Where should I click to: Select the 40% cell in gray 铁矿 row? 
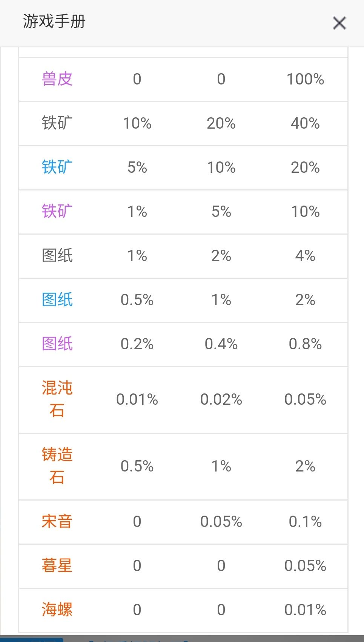[x=305, y=123]
